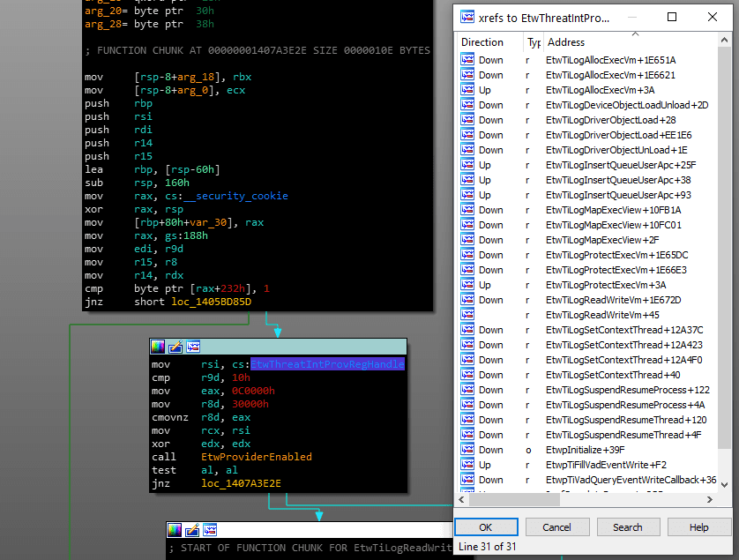Click the __security_cookie symbol in disassembly
This screenshot has width=739, height=560.
point(235,196)
